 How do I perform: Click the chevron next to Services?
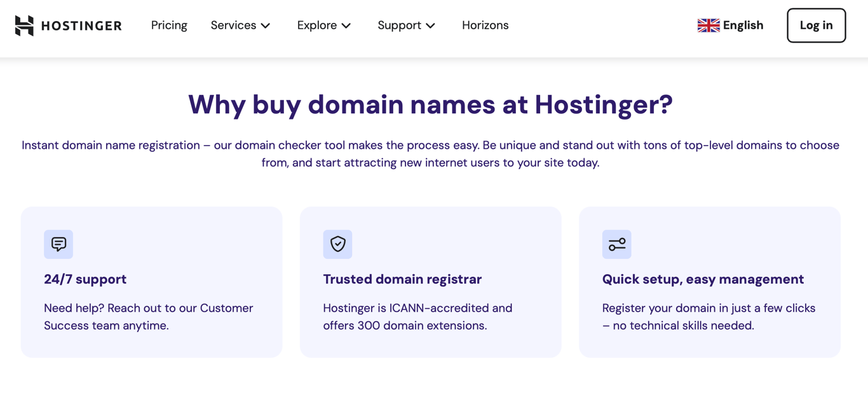coord(266,26)
